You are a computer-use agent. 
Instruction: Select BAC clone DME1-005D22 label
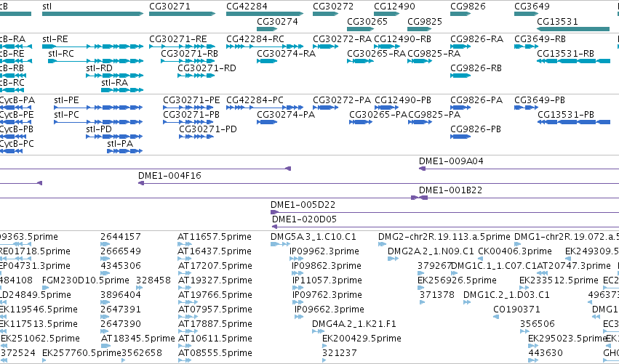(x=303, y=205)
